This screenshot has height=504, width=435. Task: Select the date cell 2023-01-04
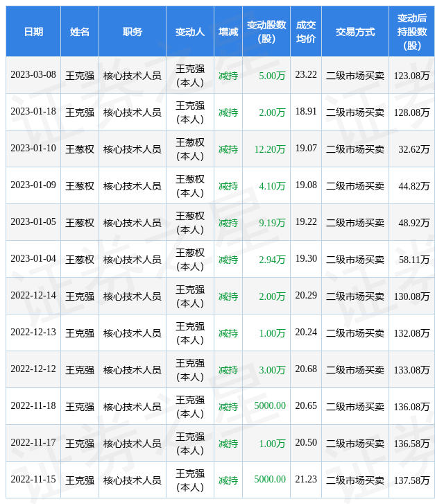pos(33,258)
